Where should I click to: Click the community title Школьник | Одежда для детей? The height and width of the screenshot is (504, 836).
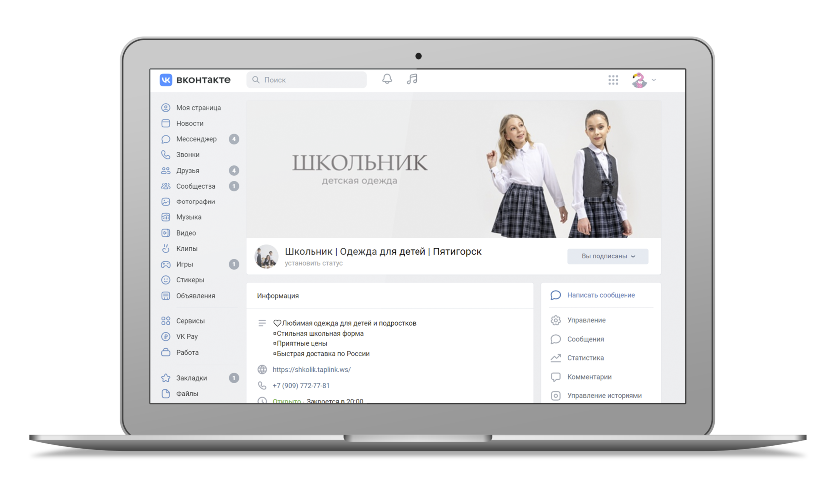383,252
